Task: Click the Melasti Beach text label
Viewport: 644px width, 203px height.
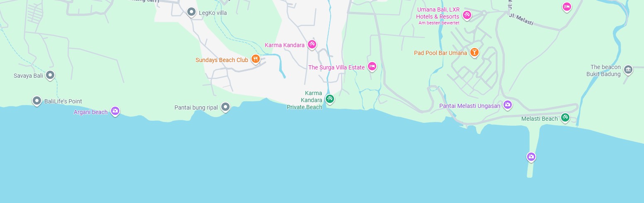Action: (540, 119)
